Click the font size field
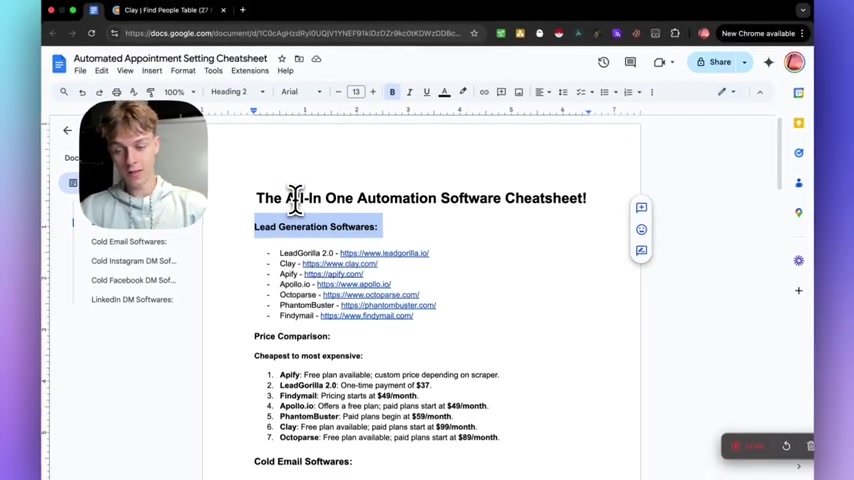Viewport: 854px width, 480px height. [x=356, y=92]
